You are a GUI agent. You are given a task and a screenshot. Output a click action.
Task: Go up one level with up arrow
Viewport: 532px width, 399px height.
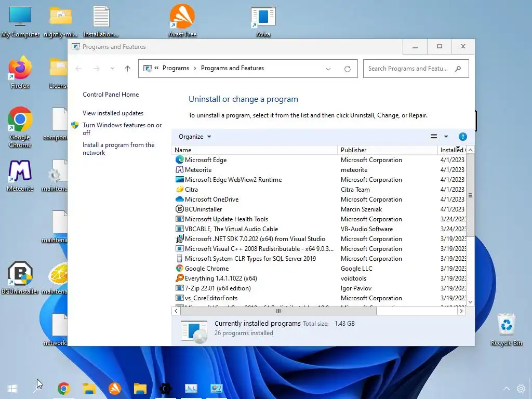[128, 69]
